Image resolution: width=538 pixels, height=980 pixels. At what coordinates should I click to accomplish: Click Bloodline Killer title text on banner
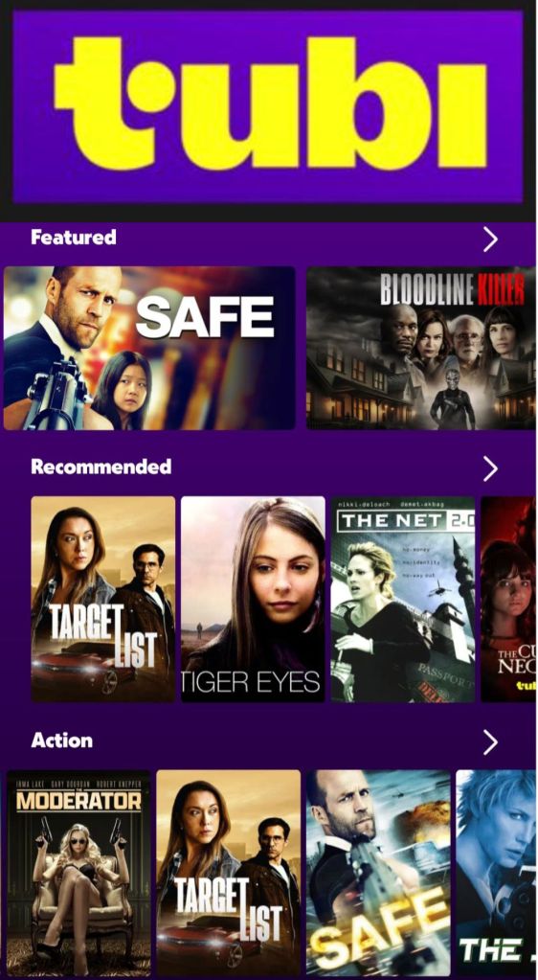[453, 289]
